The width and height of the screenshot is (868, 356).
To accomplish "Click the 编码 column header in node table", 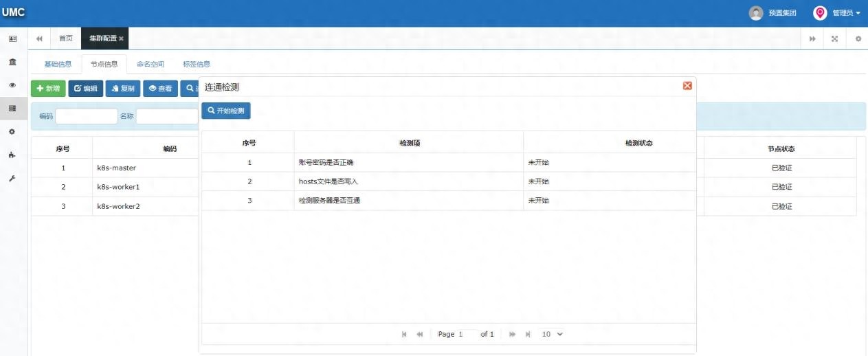I will coord(170,148).
